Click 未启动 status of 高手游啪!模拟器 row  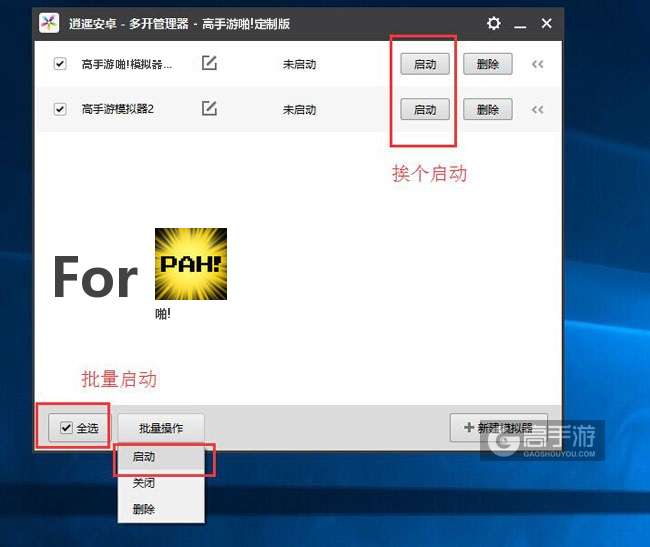tap(299, 64)
